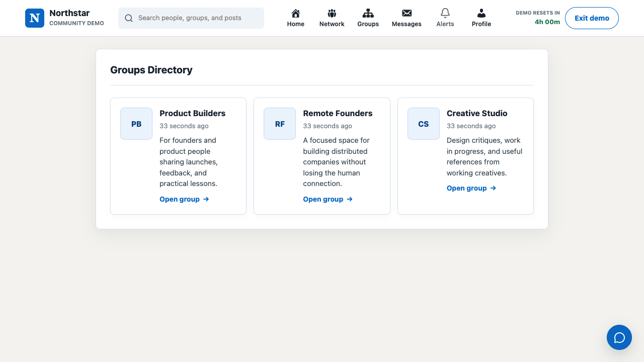Click the demo reset timer 4h 00m
Screen dimensions: 644x362
click(x=547, y=22)
